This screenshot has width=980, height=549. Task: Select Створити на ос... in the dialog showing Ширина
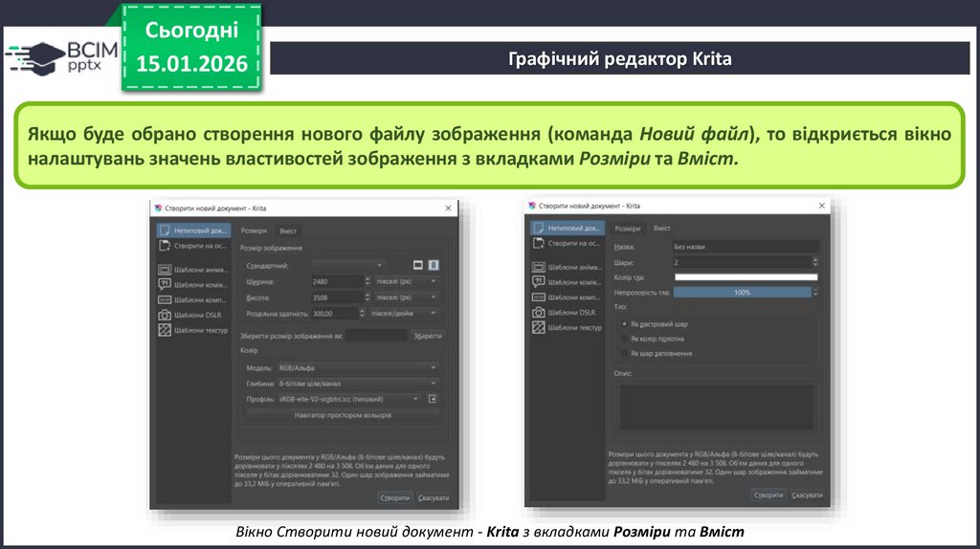193,246
